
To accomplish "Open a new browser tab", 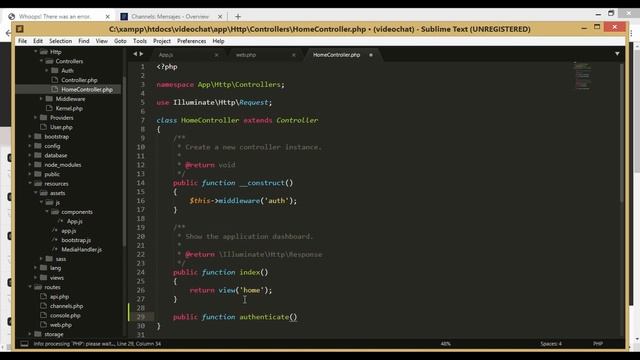I will 238,17.
